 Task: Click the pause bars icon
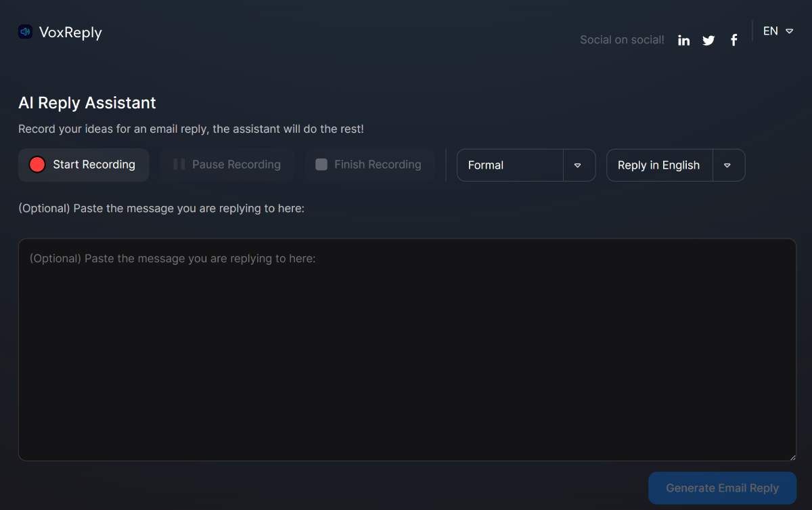[179, 165]
